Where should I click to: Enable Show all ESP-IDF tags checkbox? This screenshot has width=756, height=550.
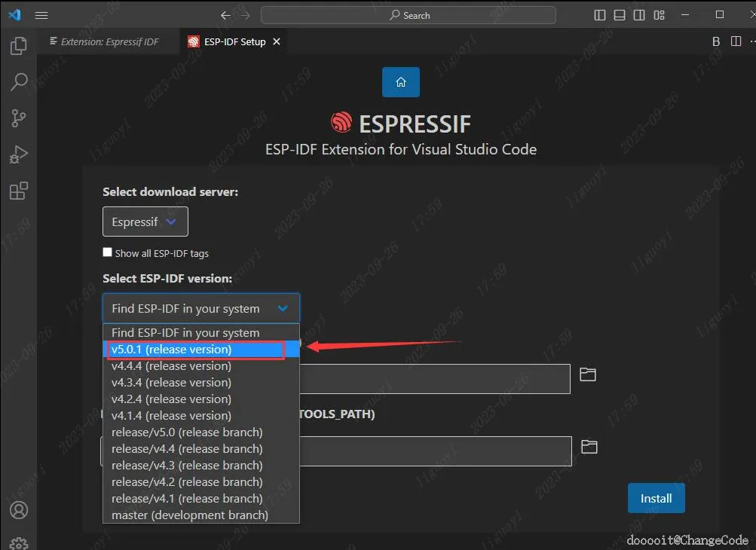(107, 252)
